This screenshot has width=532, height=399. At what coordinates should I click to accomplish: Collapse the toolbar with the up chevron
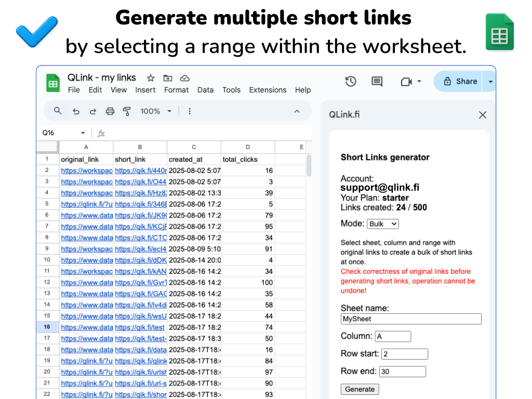297,111
